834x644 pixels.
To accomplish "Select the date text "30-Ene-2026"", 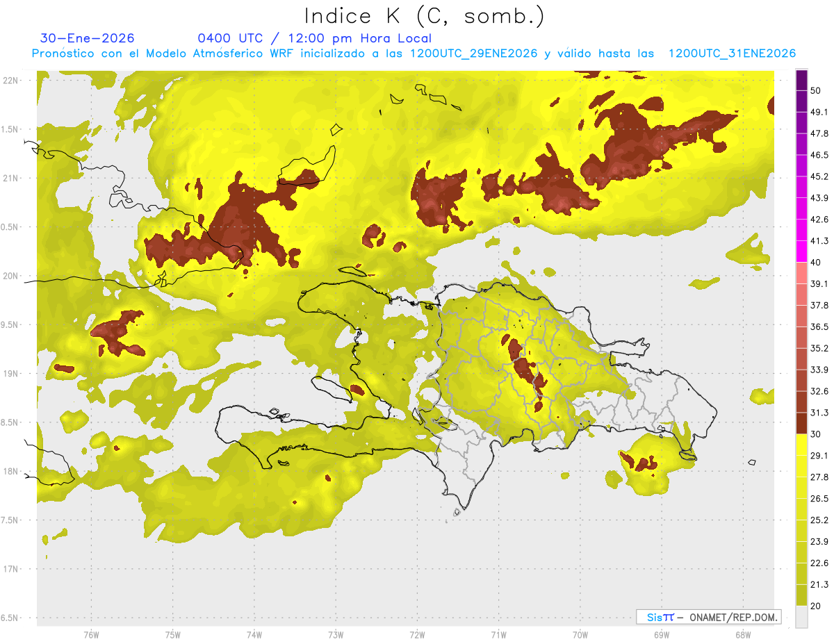I will pyautogui.click(x=88, y=38).
